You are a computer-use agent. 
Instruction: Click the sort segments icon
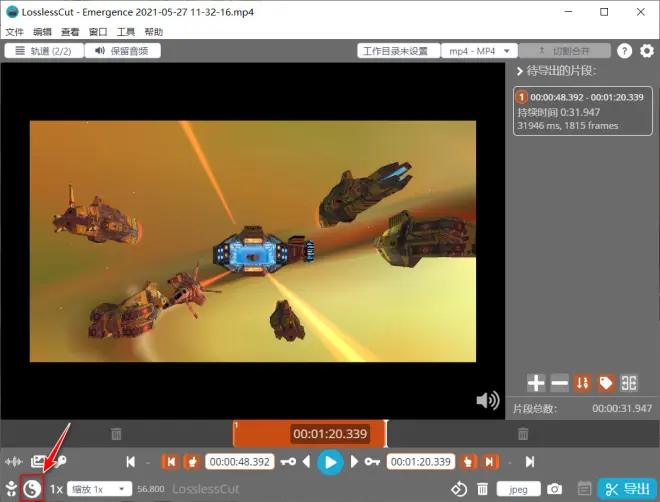(x=583, y=383)
